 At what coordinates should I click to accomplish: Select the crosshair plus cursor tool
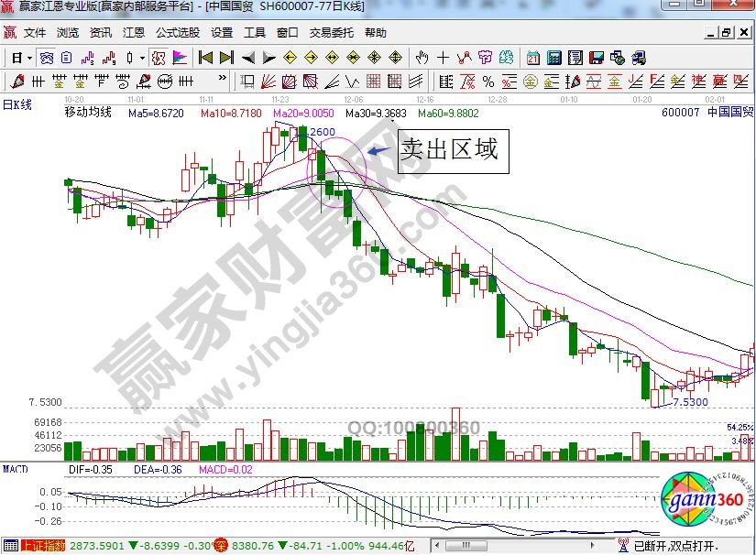(x=444, y=58)
